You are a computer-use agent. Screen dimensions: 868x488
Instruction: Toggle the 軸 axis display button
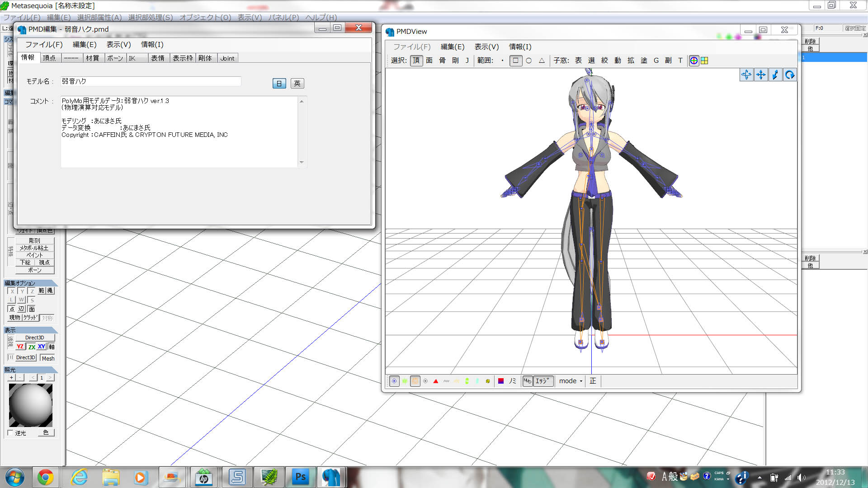[x=52, y=347]
